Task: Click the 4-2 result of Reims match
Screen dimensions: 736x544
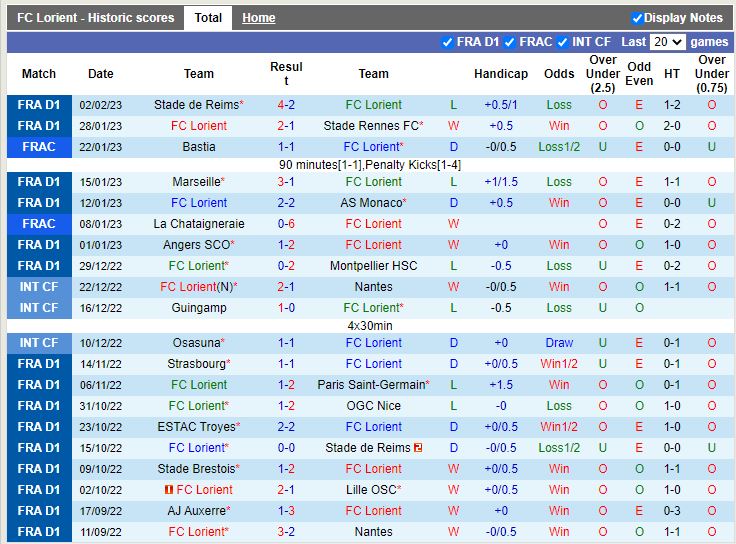Action: click(286, 105)
